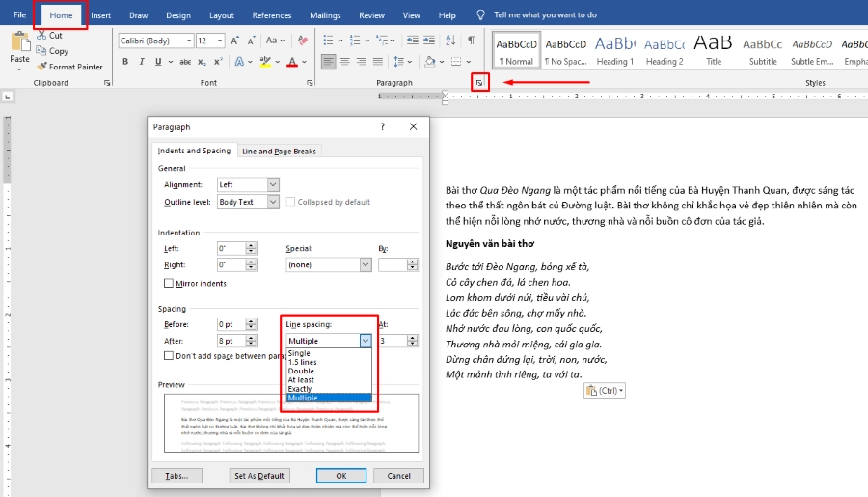Apply Italic formatting from the ribbon
This screenshot has width=868, height=497.
pos(142,62)
